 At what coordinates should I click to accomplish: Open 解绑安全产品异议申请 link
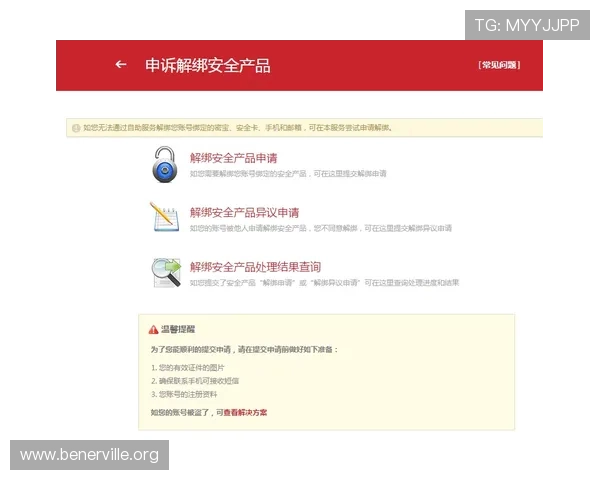(x=245, y=212)
